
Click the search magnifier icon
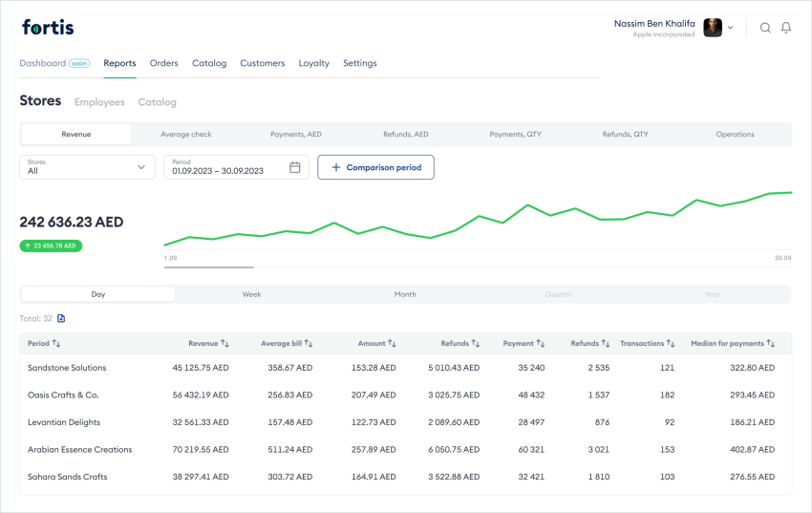click(x=765, y=28)
